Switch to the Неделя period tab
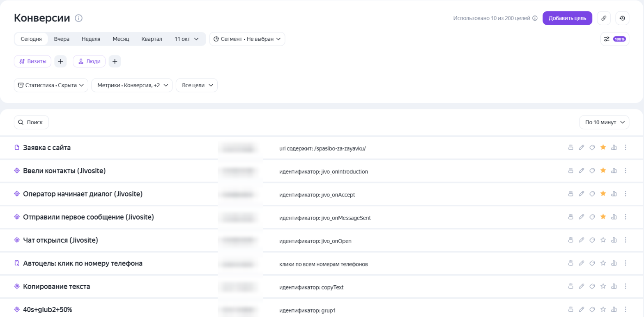Screen dimensions: 644x317 tap(91, 39)
